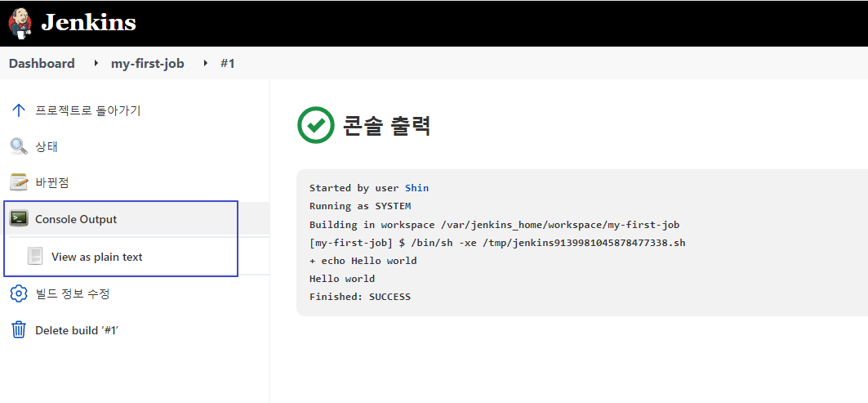This screenshot has height=403, width=868.
Task: Open the #1 build breadcrumb
Action: click(x=228, y=63)
